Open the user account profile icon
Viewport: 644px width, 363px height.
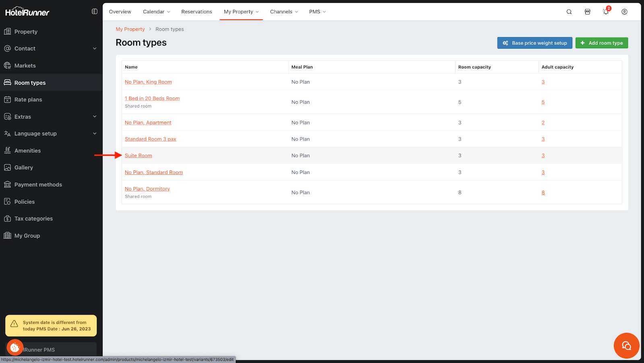pos(624,12)
